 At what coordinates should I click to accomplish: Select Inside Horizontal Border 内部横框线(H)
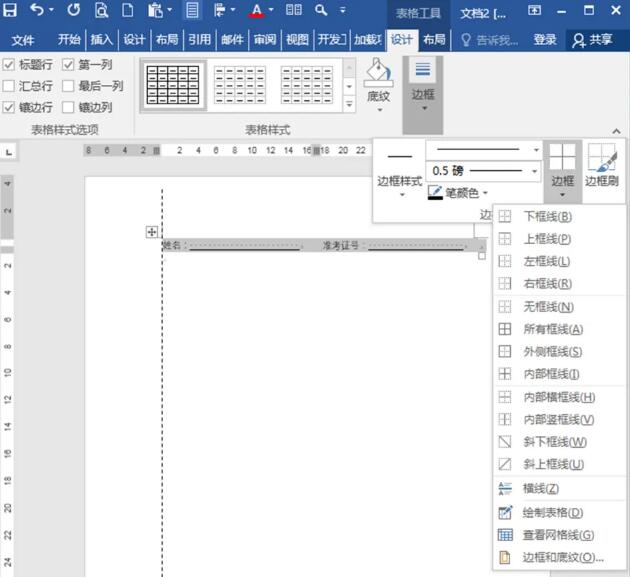(x=559, y=397)
